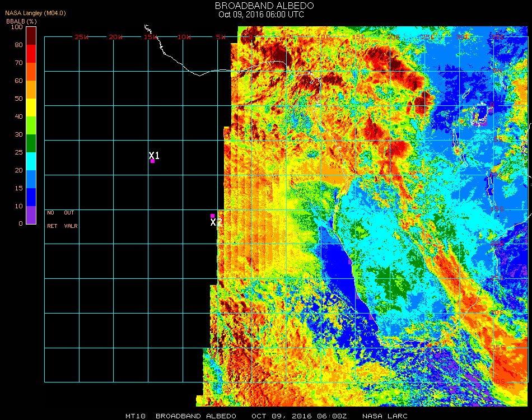Click the 20E longitude label
Image resolution: width=532 pixels, height=420 pixels.
pyautogui.click(x=394, y=37)
